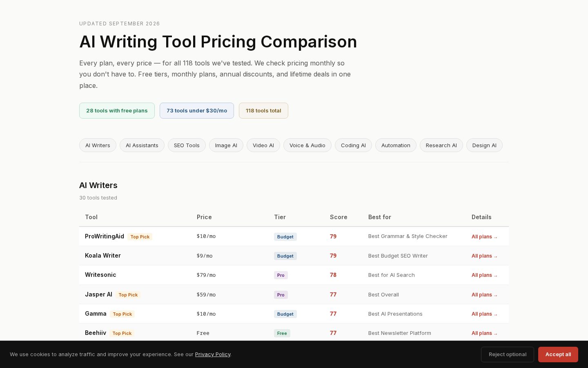Image resolution: width=588 pixels, height=368 pixels.
Task: Switch to the Coding AI category
Action: click(x=353, y=145)
